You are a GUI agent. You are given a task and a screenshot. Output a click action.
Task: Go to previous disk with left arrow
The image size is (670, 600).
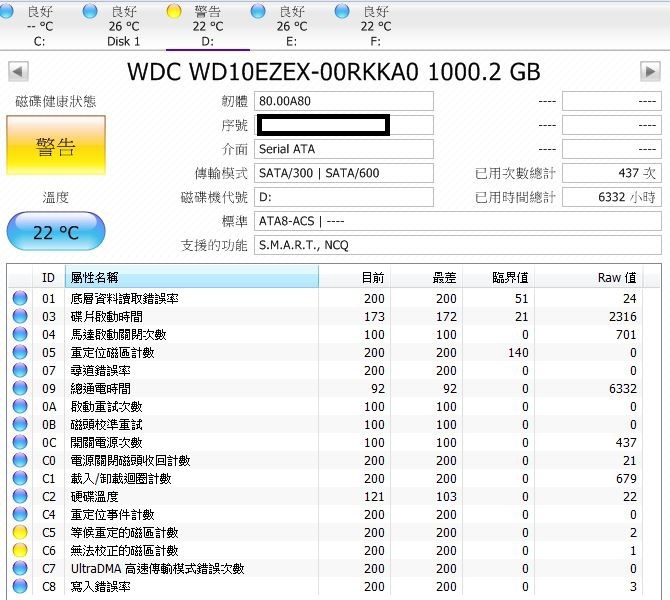pos(18,71)
